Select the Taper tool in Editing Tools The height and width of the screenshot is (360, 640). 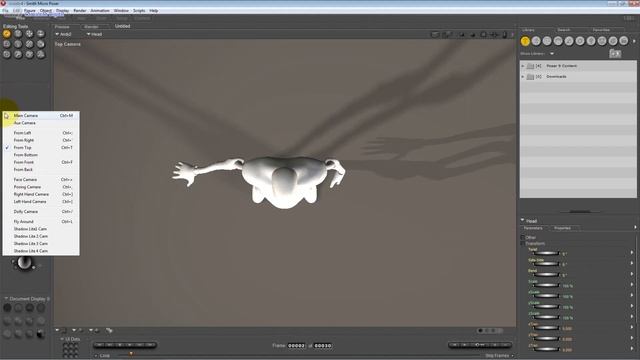click(18, 44)
